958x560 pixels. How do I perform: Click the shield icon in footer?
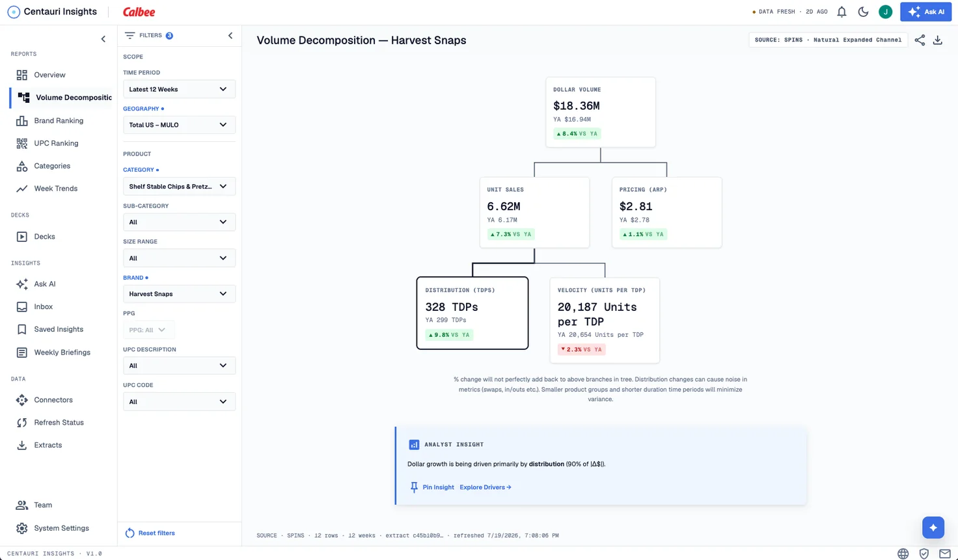(924, 554)
